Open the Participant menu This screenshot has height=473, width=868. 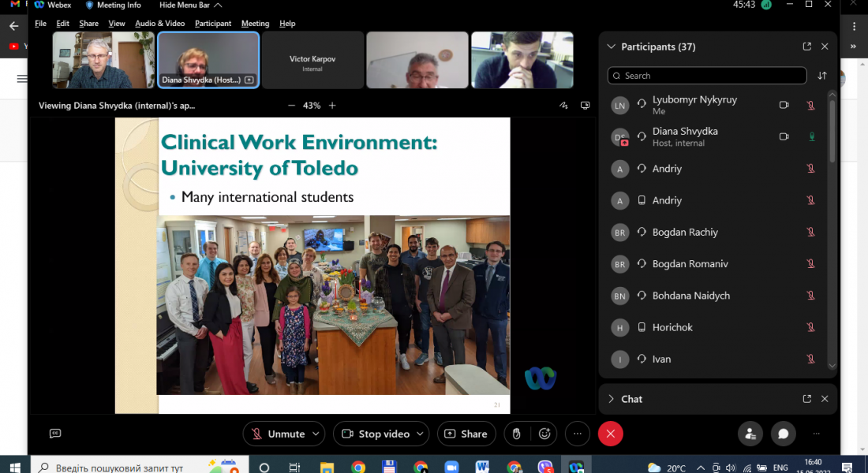pyautogui.click(x=213, y=24)
